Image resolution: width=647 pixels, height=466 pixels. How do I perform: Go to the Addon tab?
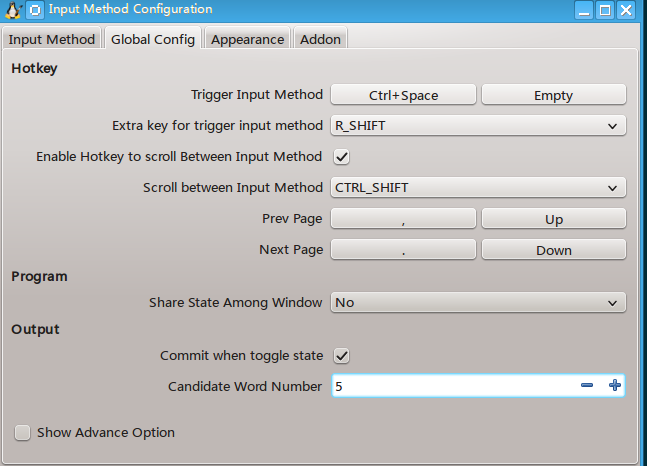pyautogui.click(x=320, y=39)
